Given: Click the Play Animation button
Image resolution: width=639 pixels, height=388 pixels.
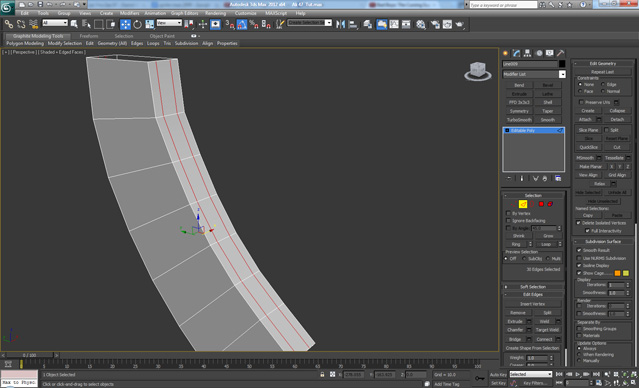Looking at the screenshot, I should tap(577, 374).
